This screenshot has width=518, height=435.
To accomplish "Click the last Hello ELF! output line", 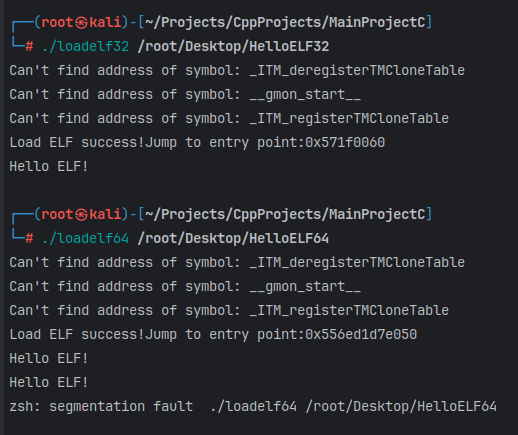I will click(49, 382).
